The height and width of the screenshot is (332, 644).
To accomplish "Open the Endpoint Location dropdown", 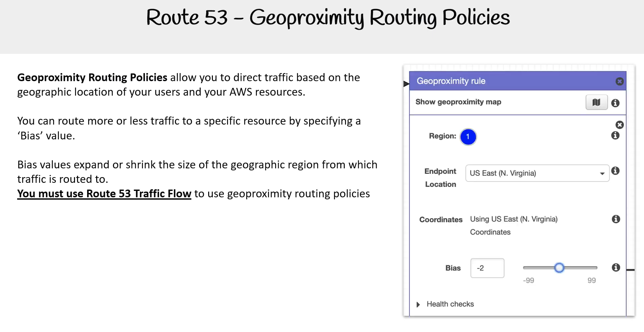I will click(537, 173).
